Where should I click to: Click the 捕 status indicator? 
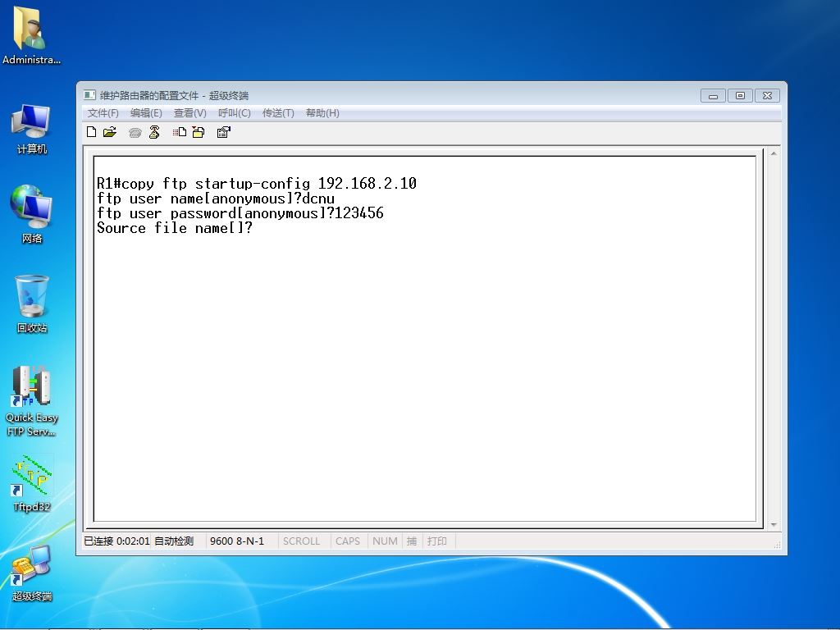(412, 541)
